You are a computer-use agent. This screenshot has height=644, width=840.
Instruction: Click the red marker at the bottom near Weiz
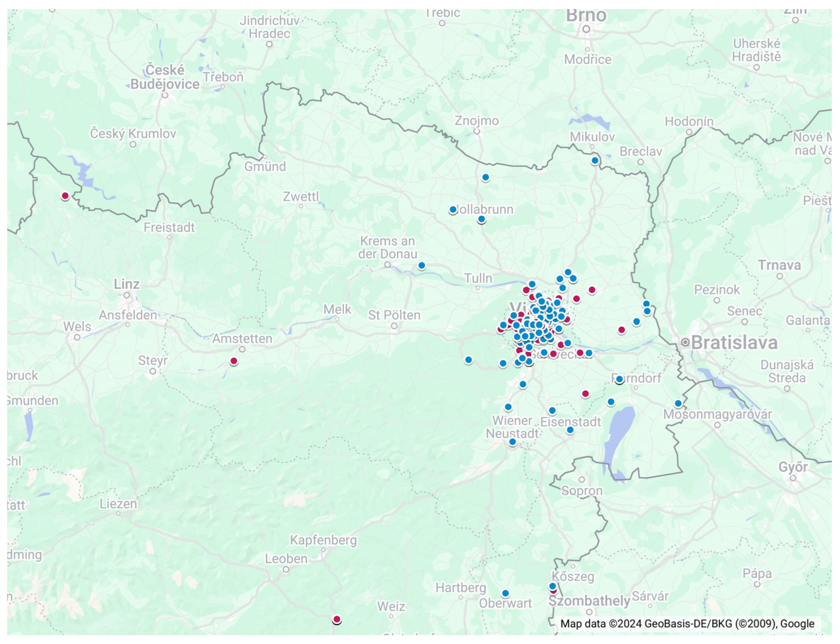point(337,619)
